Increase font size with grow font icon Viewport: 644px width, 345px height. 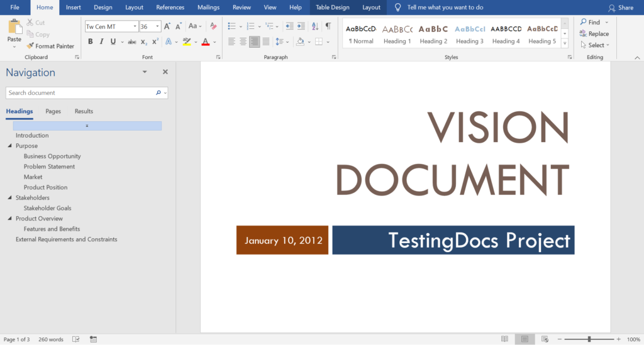pyautogui.click(x=167, y=26)
